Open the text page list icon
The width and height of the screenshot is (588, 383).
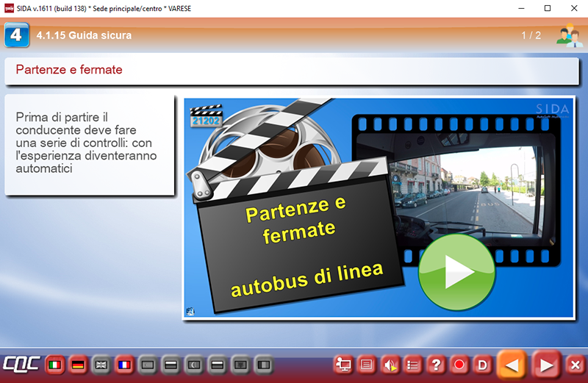tap(367, 364)
